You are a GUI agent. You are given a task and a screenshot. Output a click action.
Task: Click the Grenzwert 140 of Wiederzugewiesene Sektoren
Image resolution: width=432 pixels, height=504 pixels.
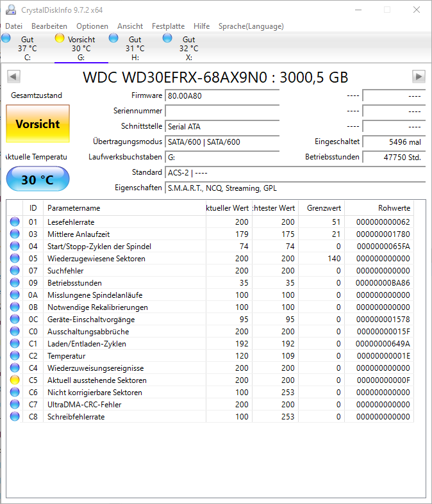334,259
